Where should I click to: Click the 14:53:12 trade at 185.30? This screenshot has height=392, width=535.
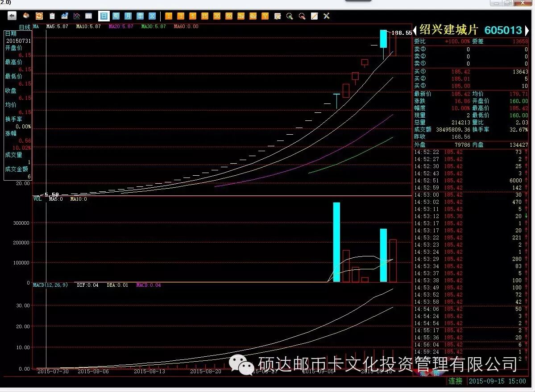(471, 216)
